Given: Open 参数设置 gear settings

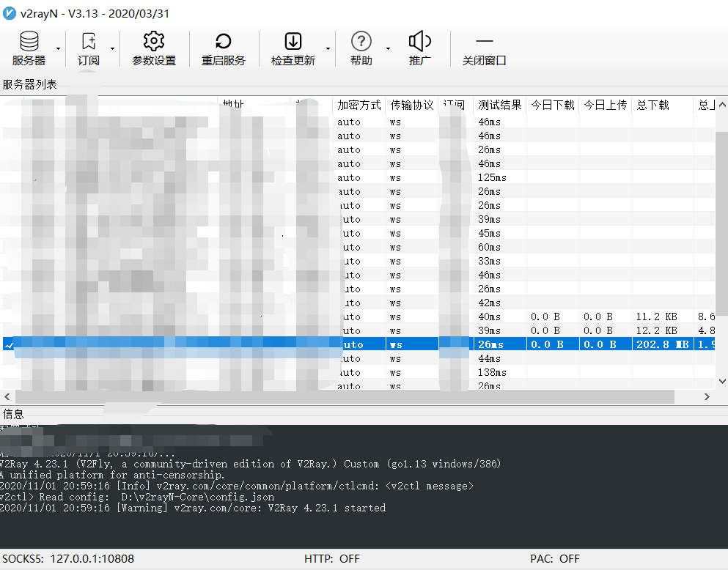Looking at the screenshot, I should pyautogui.click(x=154, y=48).
